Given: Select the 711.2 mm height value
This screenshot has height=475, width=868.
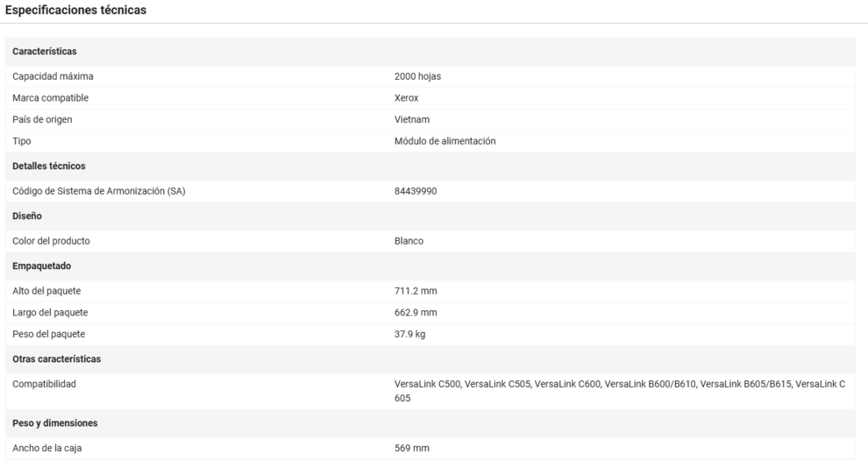Looking at the screenshot, I should (416, 291).
